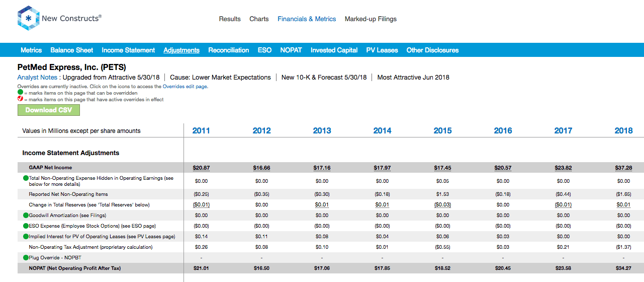The width and height of the screenshot is (644, 282).
Task: Follow the Overrides edit page link
Action: [185, 87]
